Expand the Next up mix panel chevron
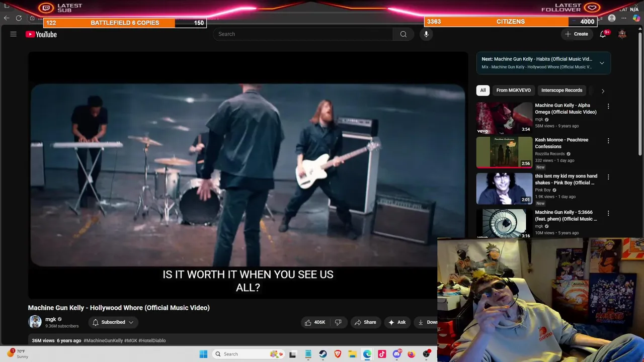Screen dimensions: 644x362 click(x=602, y=63)
